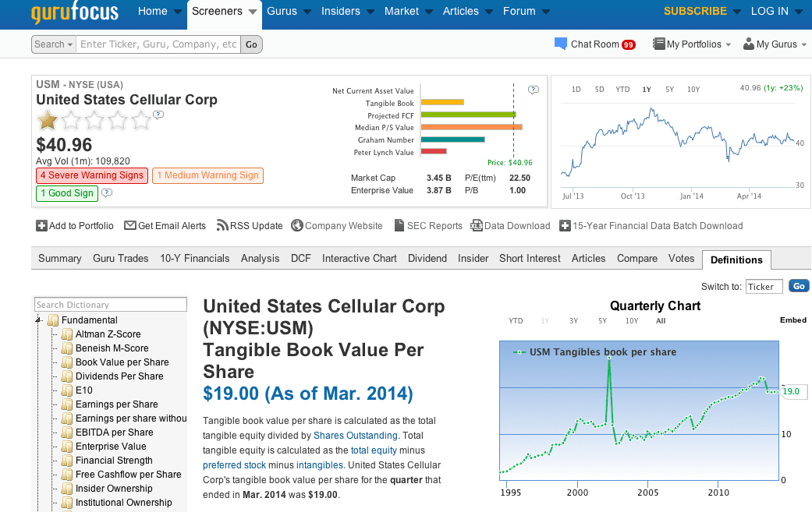The height and width of the screenshot is (512, 812).
Task: Open the 10-Y Financials tab
Action: pyautogui.click(x=195, y=258)
